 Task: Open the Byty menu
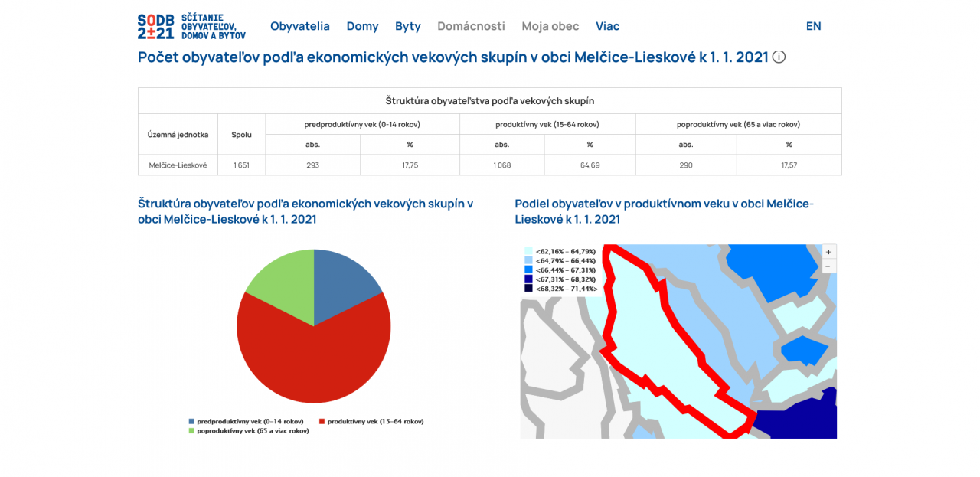pyautogui.click(x=407, y=26)
